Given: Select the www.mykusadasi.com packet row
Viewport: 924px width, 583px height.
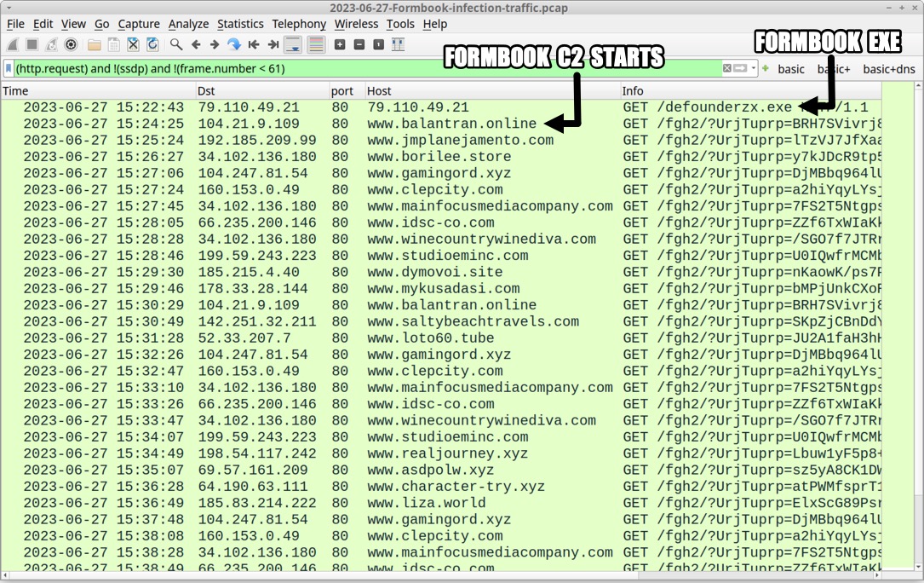Looking at the screenshot, I should tap(441, 289).
